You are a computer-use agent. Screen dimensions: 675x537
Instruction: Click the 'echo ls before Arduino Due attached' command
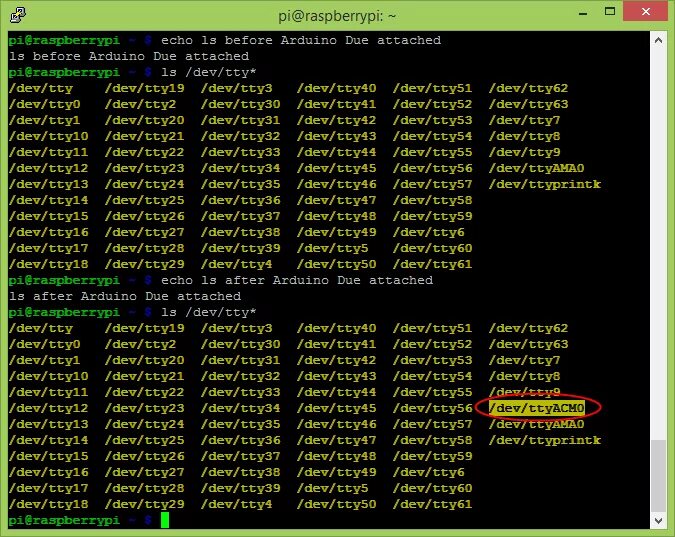pos(301,40)
